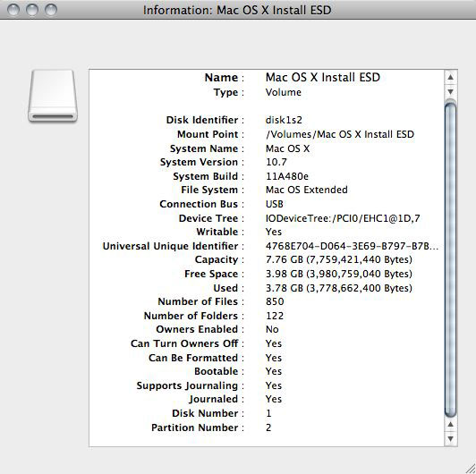Click the disk identifier value disk1s2
476x474 pixels.
click(x=284, y=120)
